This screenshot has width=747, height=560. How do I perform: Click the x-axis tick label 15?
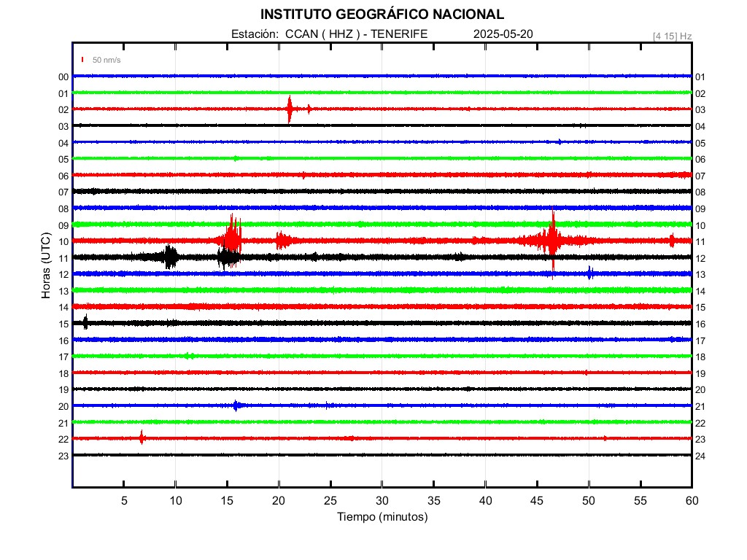click(228, 500)
